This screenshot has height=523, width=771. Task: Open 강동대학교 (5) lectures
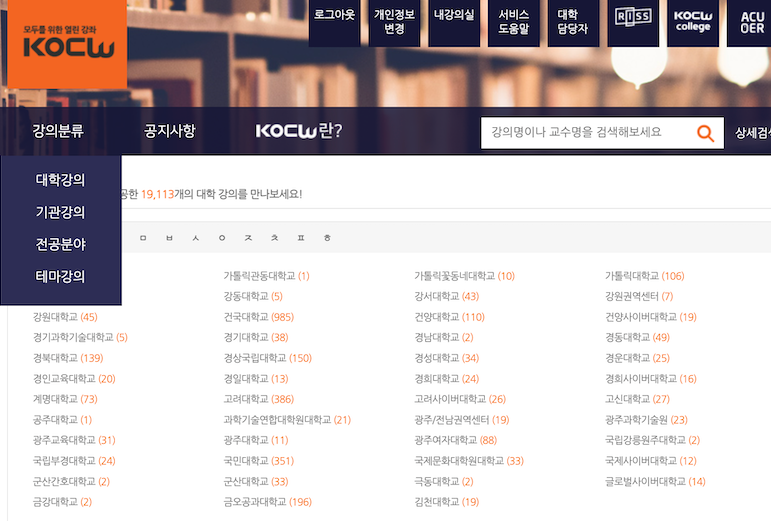pyautogui.click(x=253, y=296)
